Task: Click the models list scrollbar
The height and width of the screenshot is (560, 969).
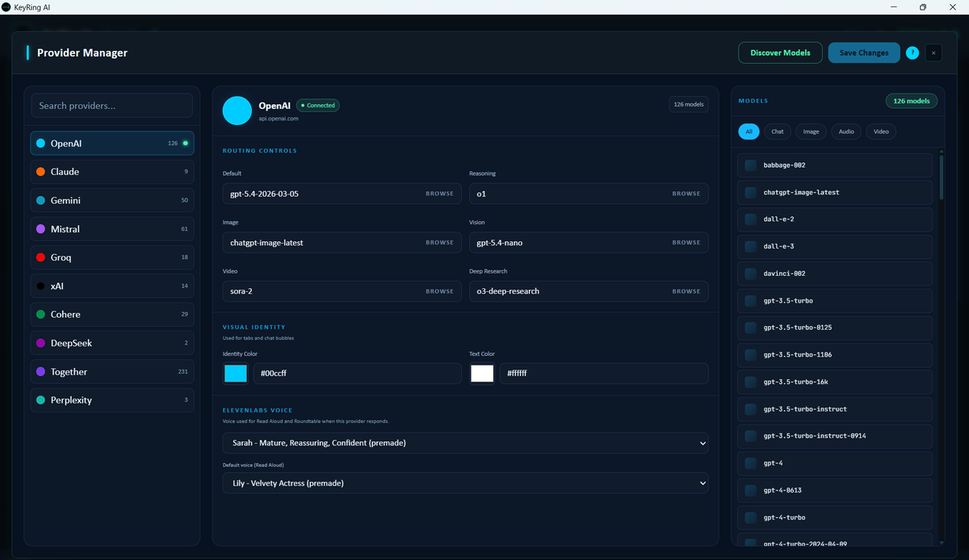Action: [x=941, y=178]
